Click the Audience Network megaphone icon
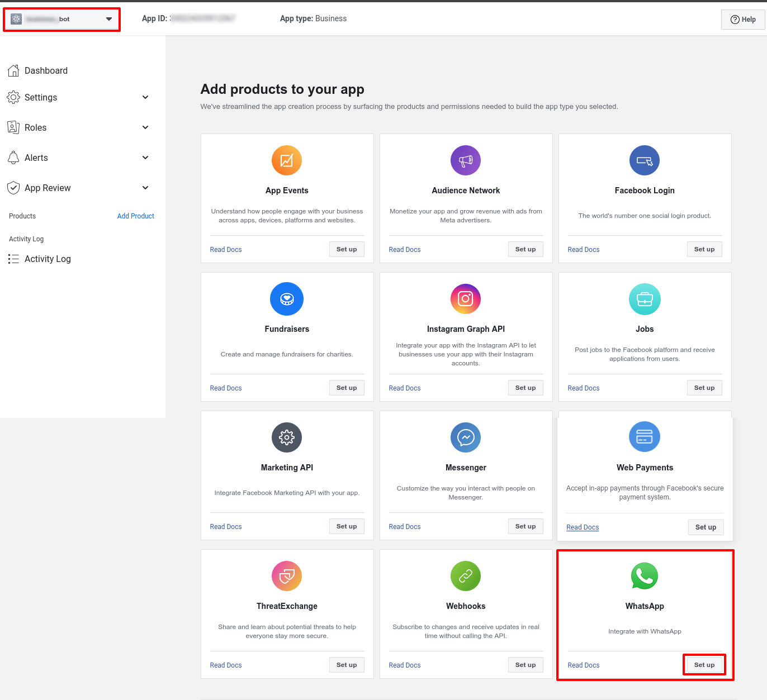 click(466, 160)
